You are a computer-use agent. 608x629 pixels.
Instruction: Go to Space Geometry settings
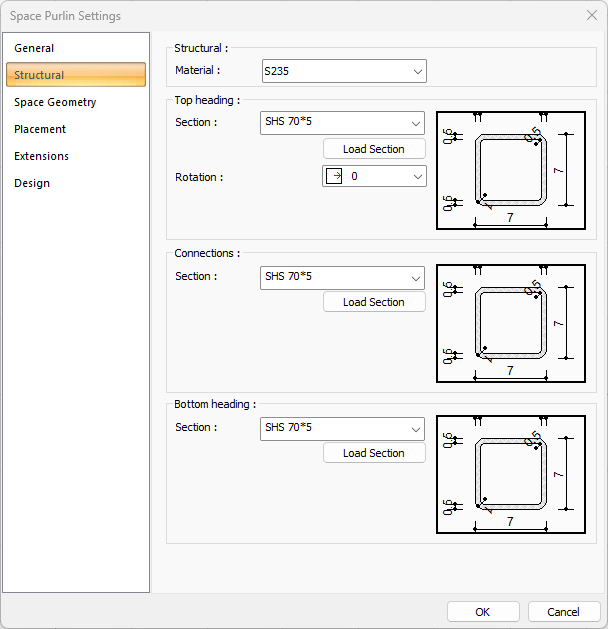[x=55, y=102]
